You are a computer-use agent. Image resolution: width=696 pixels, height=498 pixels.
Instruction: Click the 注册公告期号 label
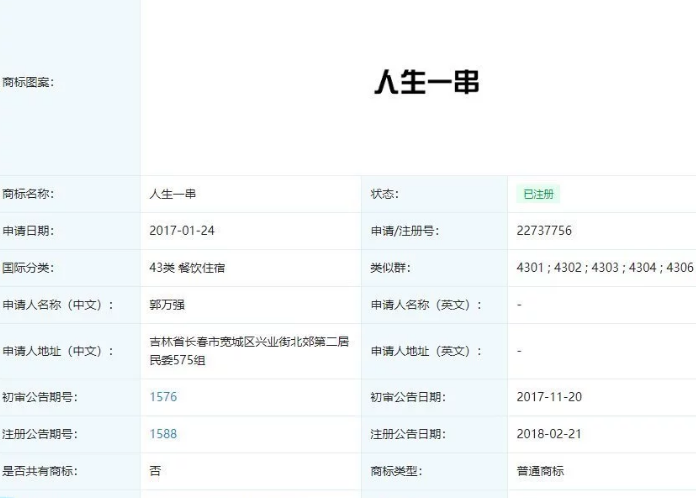40,434
